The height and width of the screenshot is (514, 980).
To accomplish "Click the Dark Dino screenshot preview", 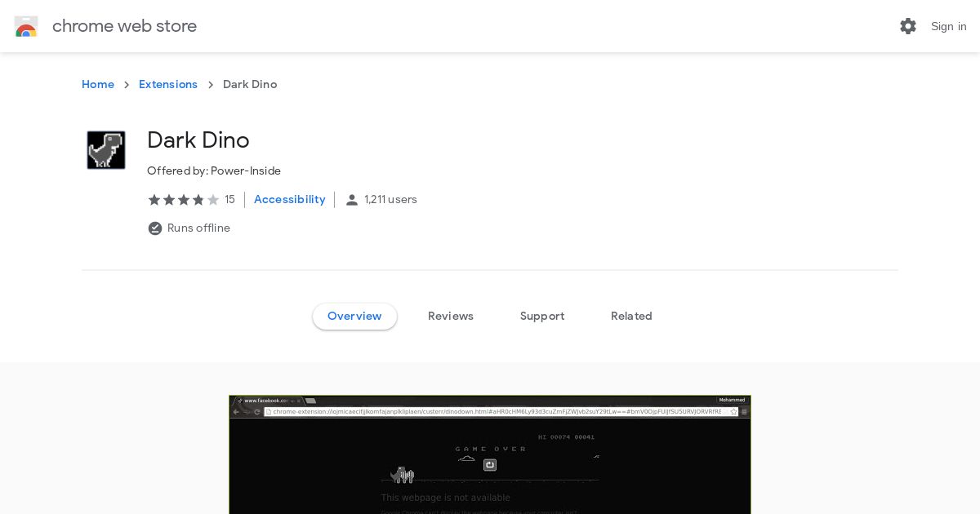I will pos(490,454).
